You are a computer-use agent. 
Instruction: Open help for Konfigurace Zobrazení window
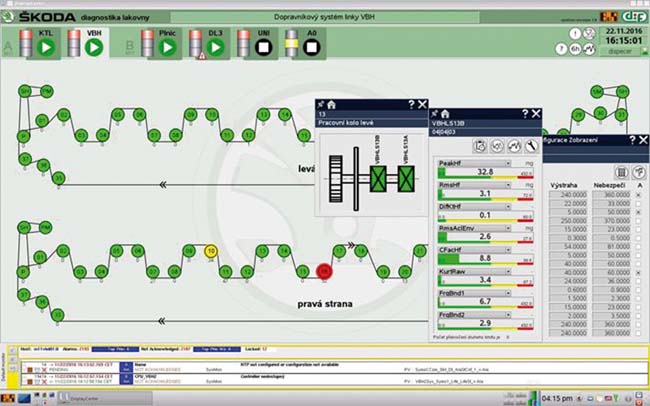[632, 140]
